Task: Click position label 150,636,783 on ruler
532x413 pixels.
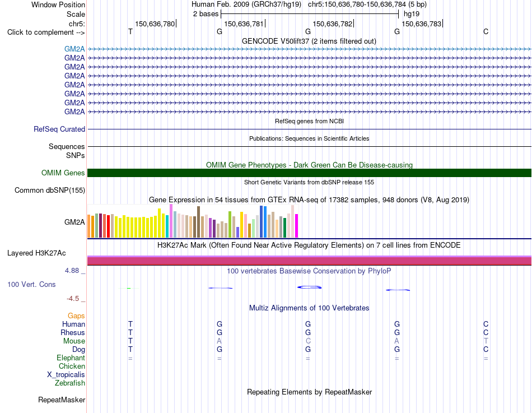Action: (x=421, y=24)
